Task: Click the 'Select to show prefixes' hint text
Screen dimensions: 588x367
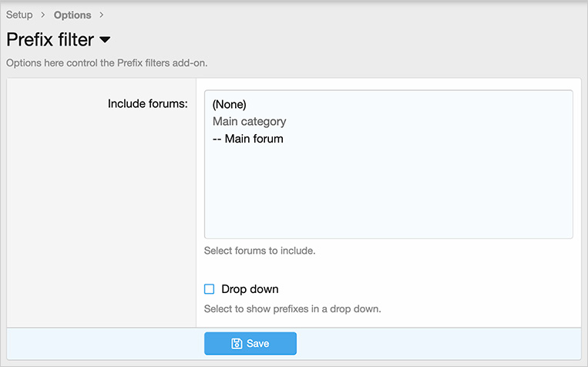Action: pos(292,309)
